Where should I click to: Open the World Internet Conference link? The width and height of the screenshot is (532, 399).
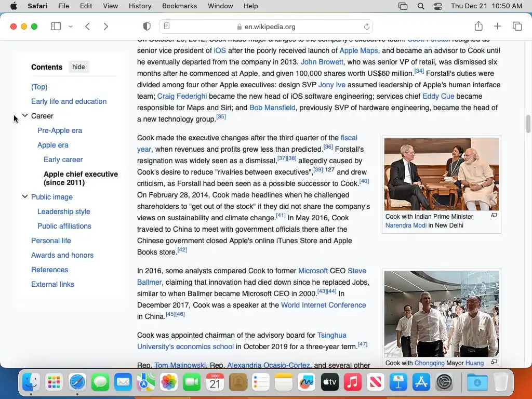point(323,305)
